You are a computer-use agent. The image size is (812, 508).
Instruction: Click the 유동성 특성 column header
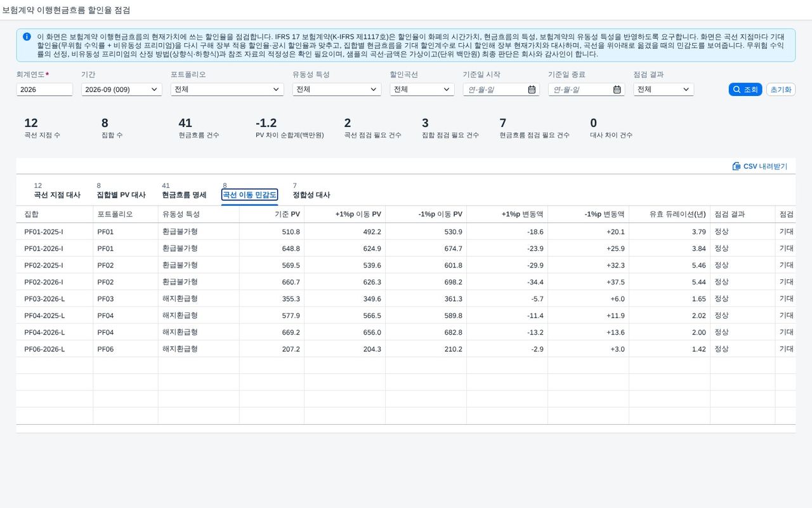click(x=199, y=215)
